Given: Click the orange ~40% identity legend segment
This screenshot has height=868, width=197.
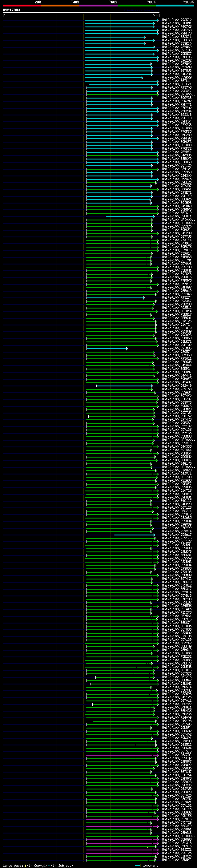Looking at the screenshot, I should pos(60,6).
